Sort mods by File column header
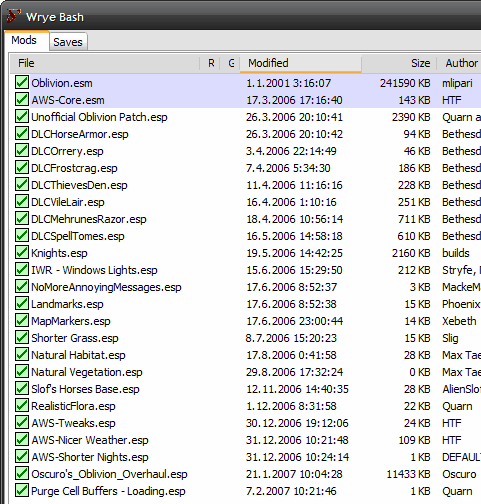481x504 pixels. click(x=105, y=63)
